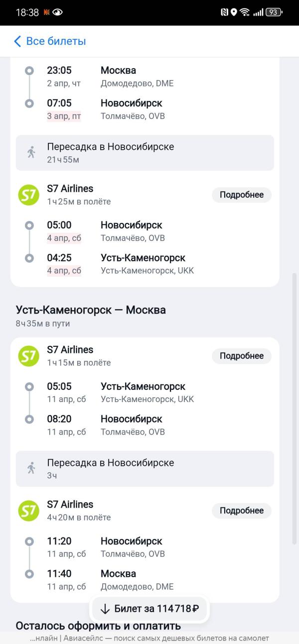
Task: Go back to Все билеты
Action: [x=56, y=41]
